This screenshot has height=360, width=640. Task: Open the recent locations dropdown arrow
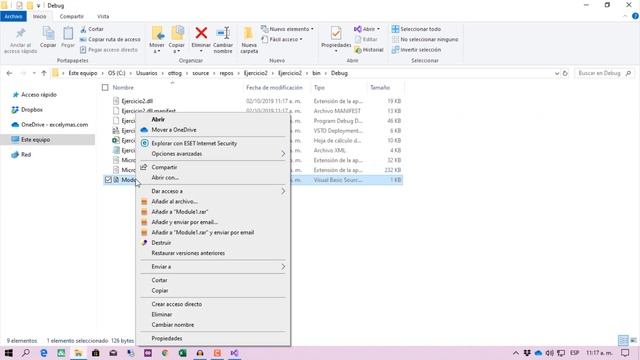[x=34, y=73]
